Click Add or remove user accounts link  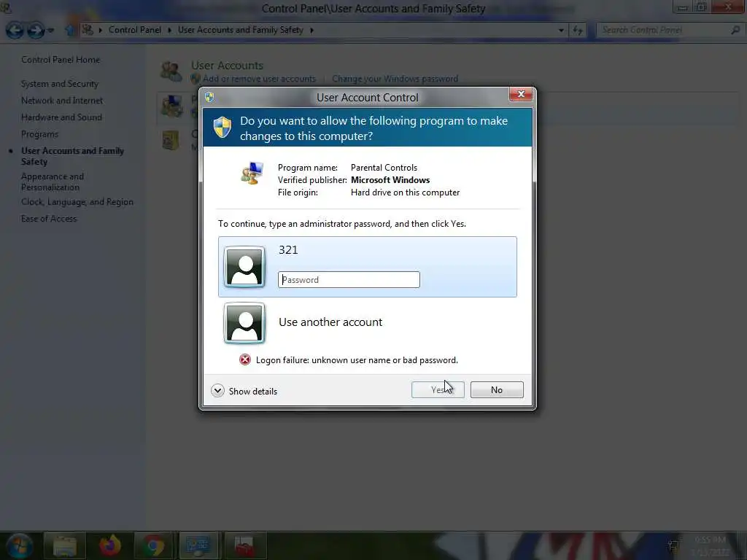point(259,79)
